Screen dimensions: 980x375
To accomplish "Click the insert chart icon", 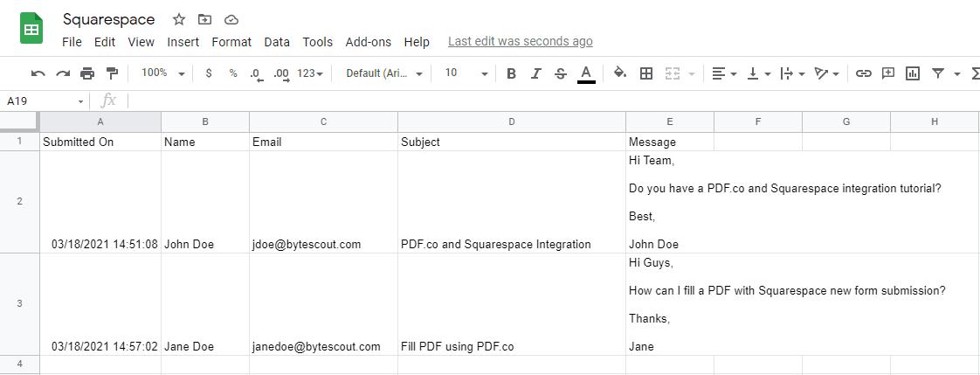I will 913,73.
